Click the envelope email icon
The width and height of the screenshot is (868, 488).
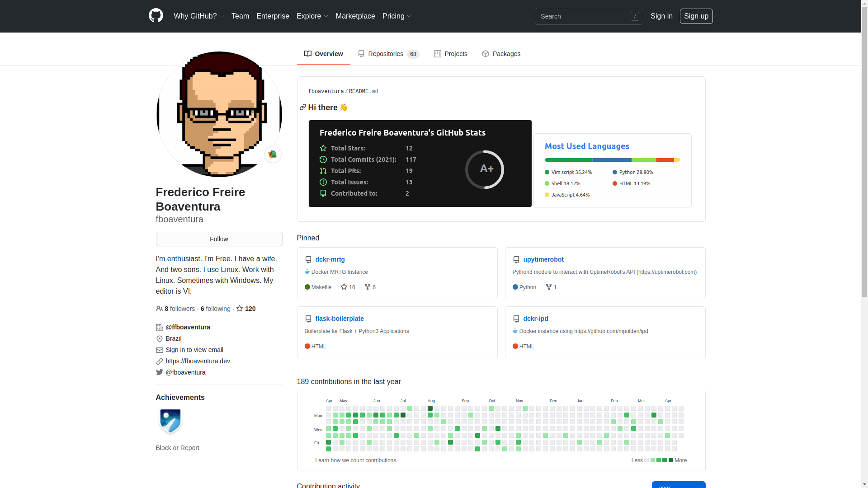point(159,350)
